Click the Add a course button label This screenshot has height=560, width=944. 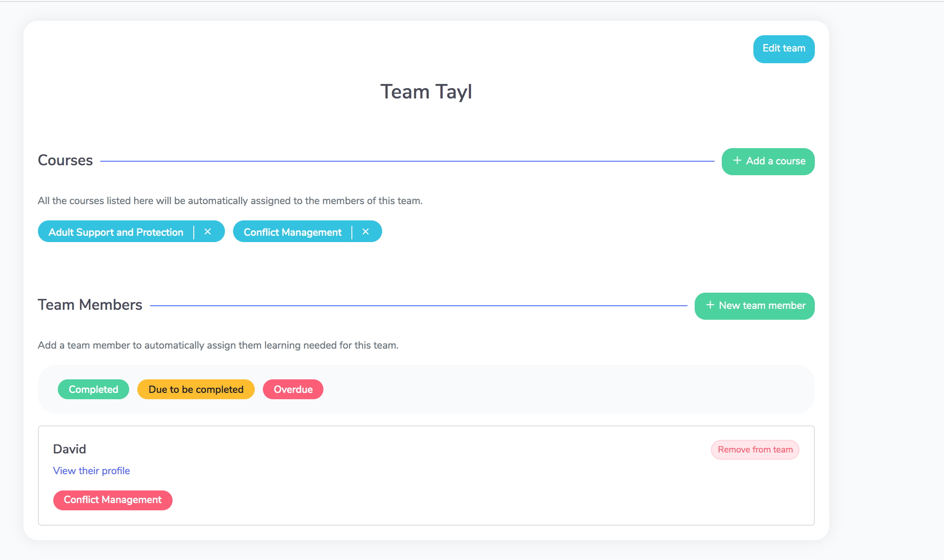(776, 161)
